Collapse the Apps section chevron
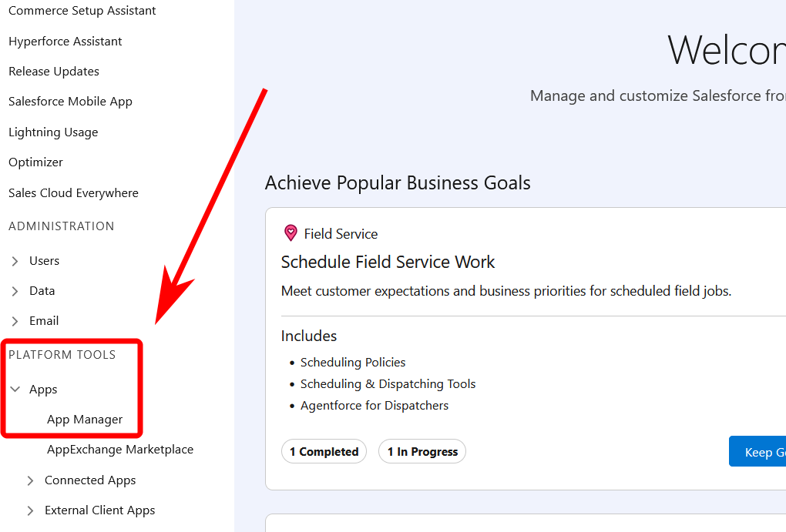Image resolution: width=786 pixels, height=532 pixels. [15, 390]
